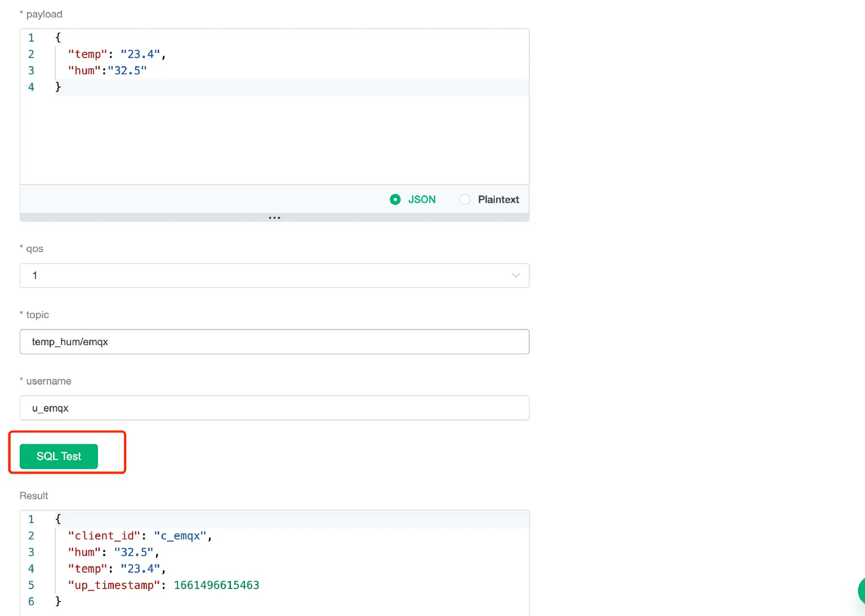Click the qos dropdown chevron arrow
The image size is (865, 616).
(x=515, y=275)
